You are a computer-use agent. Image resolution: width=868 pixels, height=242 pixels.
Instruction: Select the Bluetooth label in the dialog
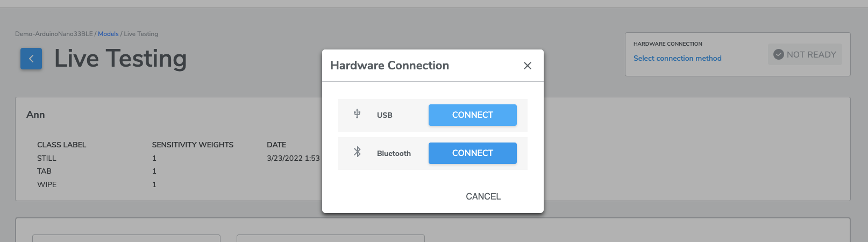[x=394, y=153]
